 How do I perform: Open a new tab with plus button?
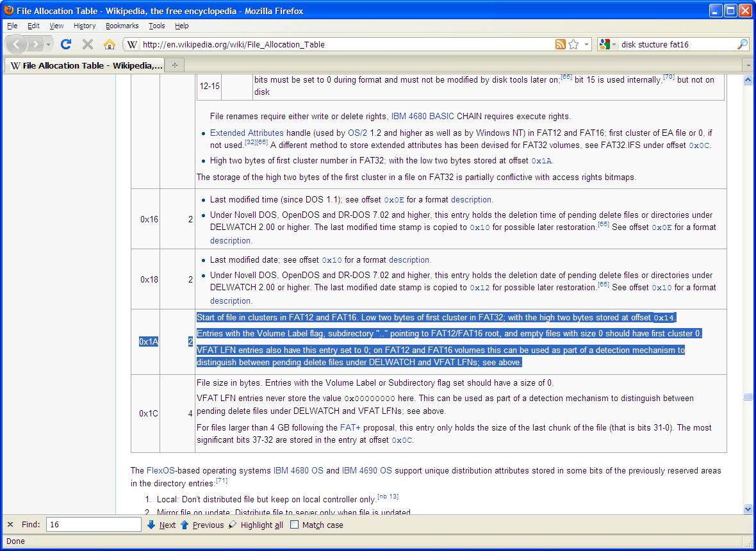click(175, 65)
